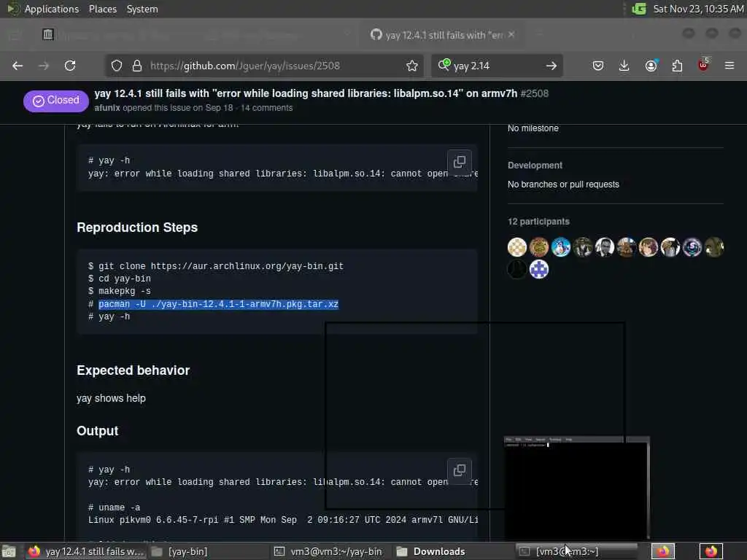Go back to the previous page in Firefox
The image size is (747, 560).
18,66
